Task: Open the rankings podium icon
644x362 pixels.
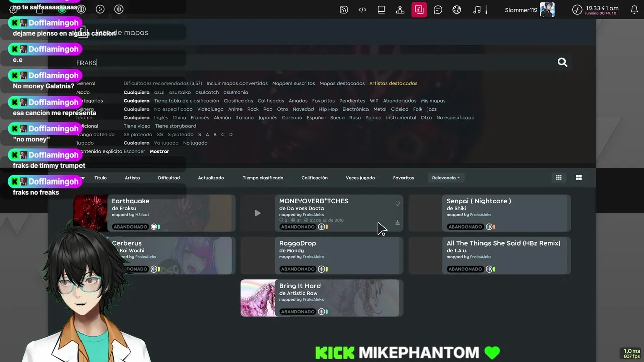Action: pos(400,9)
